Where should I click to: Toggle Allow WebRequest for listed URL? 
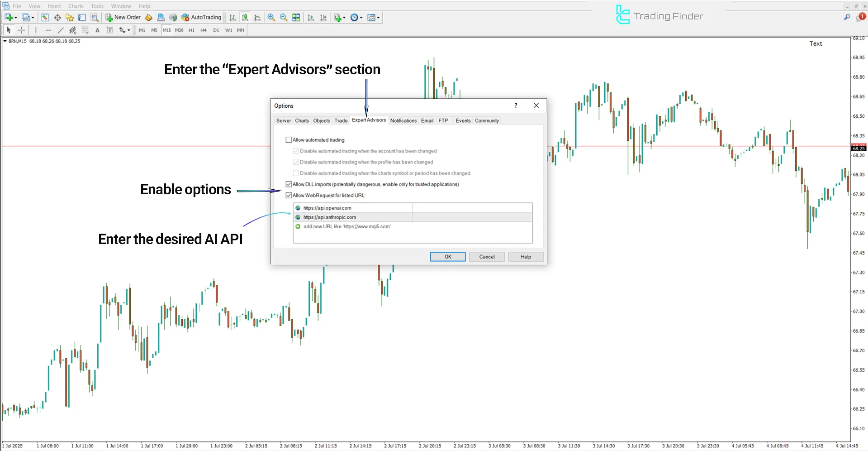289,196
